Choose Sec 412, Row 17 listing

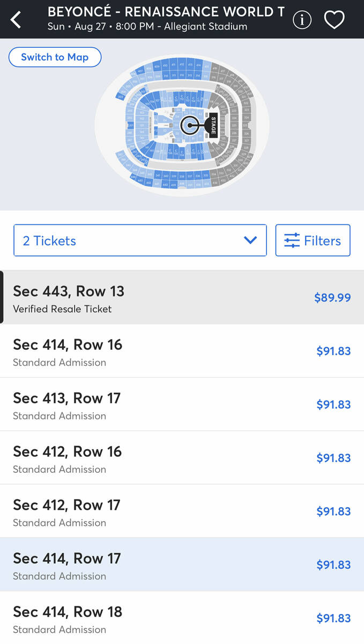(x=161, y=511)
